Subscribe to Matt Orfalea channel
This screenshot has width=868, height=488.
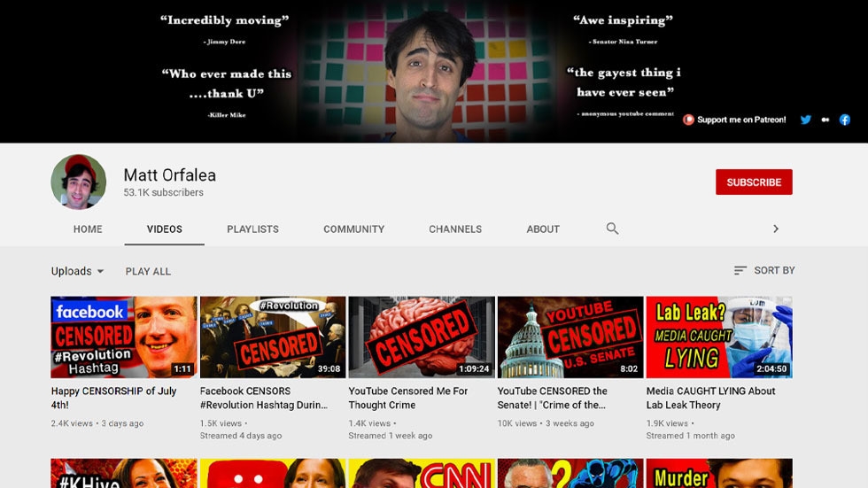[754, 182]
